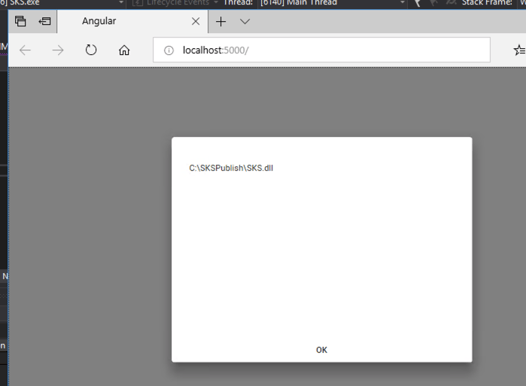The image size is (526, 386).
Task: Focus the localhost:5000 address bar
Action: (x=322, y=50)
